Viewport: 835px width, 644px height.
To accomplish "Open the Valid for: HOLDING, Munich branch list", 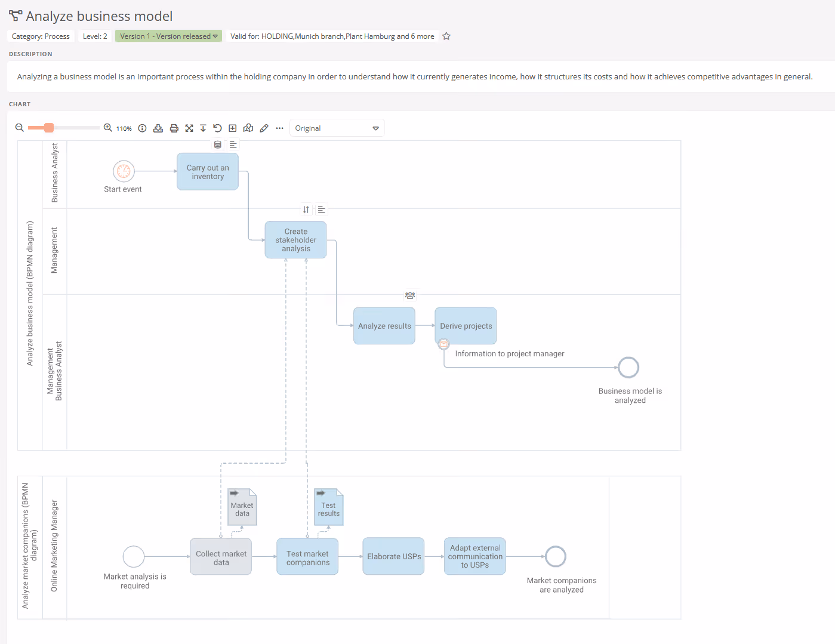I will click(332, 36).
